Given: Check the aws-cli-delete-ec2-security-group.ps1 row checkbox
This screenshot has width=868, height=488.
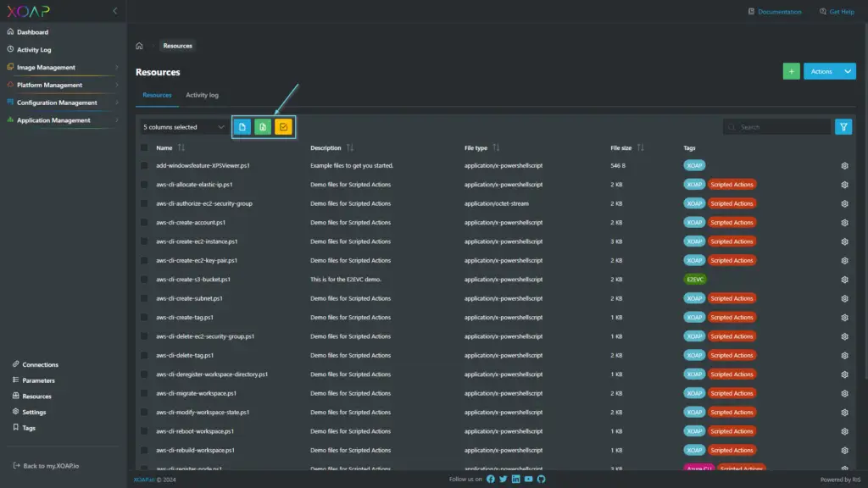Looking at the screenshot, I should (x=144, y=336).
